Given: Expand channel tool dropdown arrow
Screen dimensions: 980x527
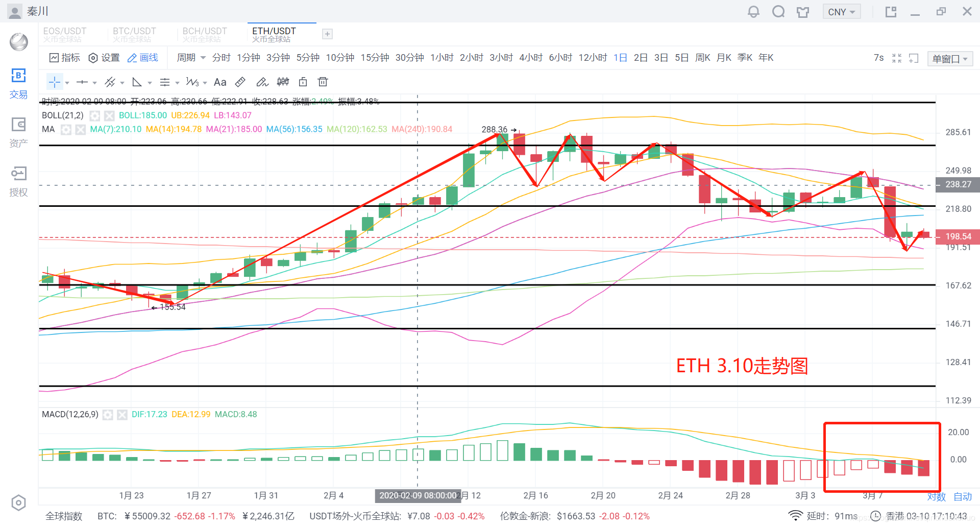Looking at the screenshot, I should [x=122, y=83].
